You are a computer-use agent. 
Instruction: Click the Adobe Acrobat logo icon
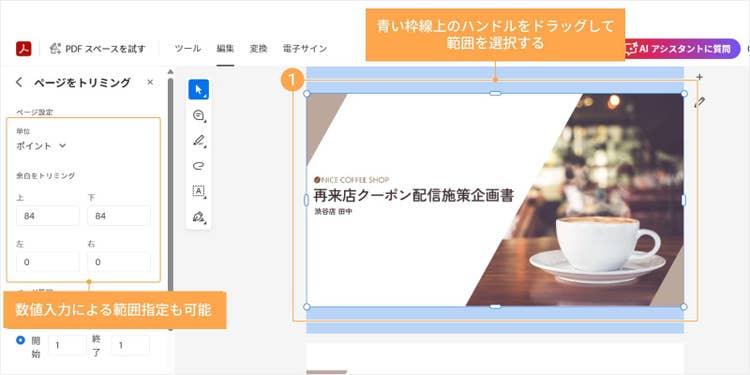(x=23, y=49)
